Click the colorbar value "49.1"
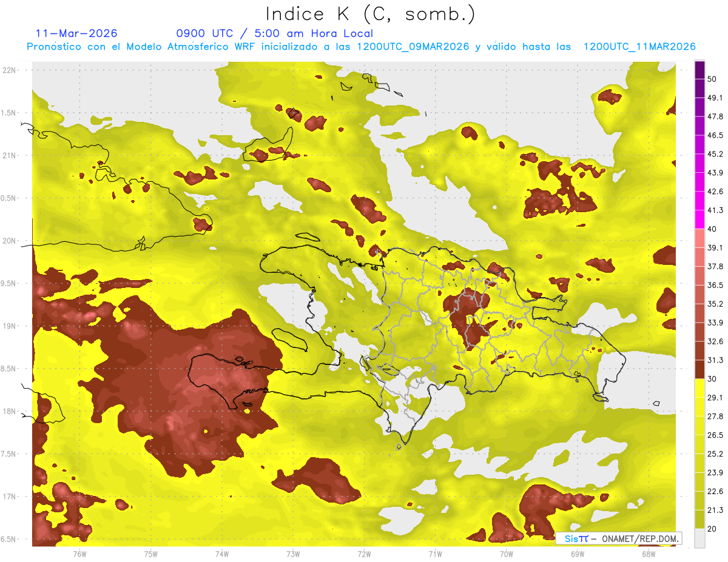This screenshot has width=728, height=562. (x=715, y=98)
